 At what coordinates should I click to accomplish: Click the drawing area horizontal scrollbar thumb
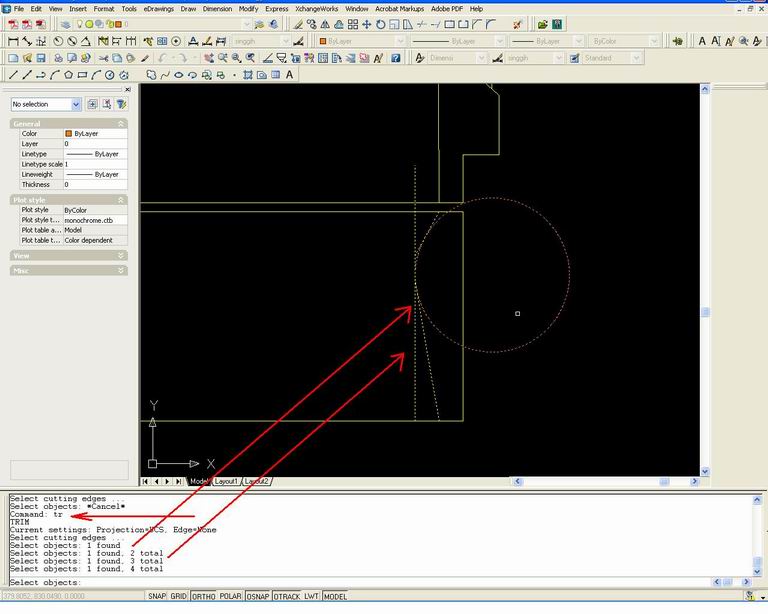[x=664, y=481]
